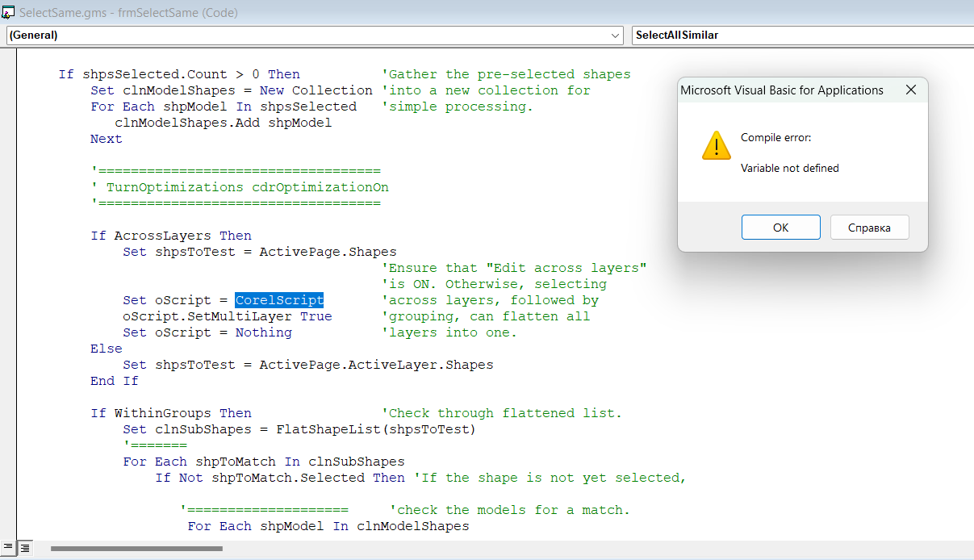Click 'For Each shpToMatch In clnSubShapes' line

[x=264, y=462]
